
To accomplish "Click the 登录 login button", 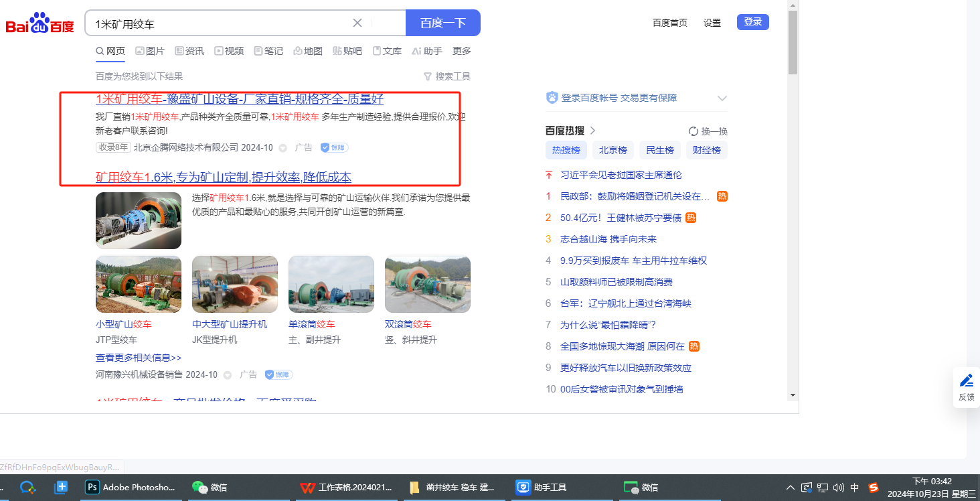I will (x=753, y=22).
